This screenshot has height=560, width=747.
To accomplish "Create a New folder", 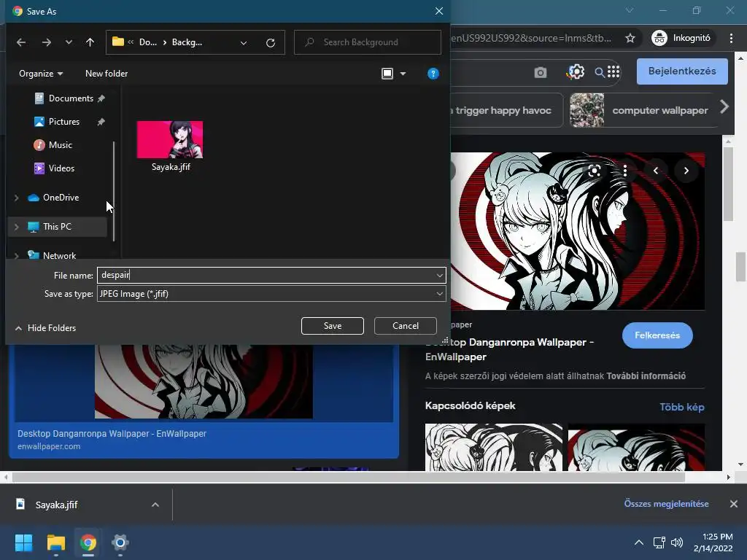I will (107, 74).
